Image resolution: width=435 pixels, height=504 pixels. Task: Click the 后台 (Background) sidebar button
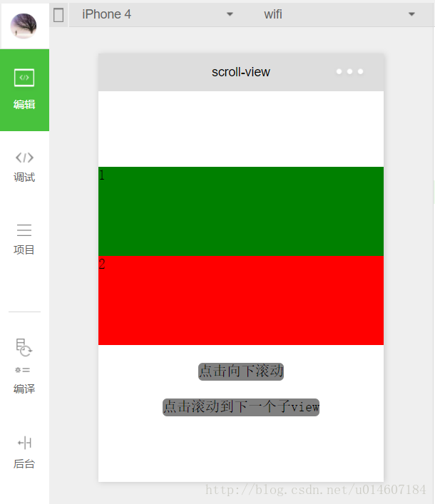click(x=24, y=453)
